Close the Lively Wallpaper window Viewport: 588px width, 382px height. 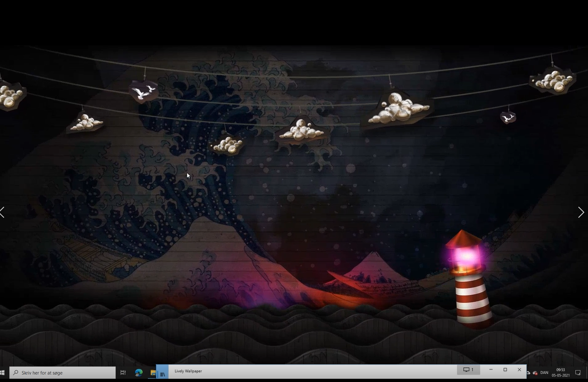(x=519, y=370)
